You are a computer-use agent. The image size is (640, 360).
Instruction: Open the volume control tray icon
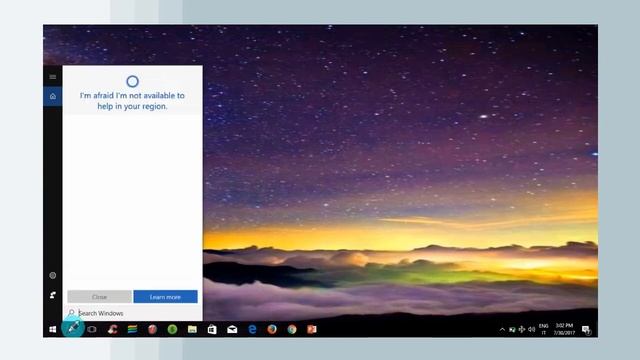click(x=531, y=329)
